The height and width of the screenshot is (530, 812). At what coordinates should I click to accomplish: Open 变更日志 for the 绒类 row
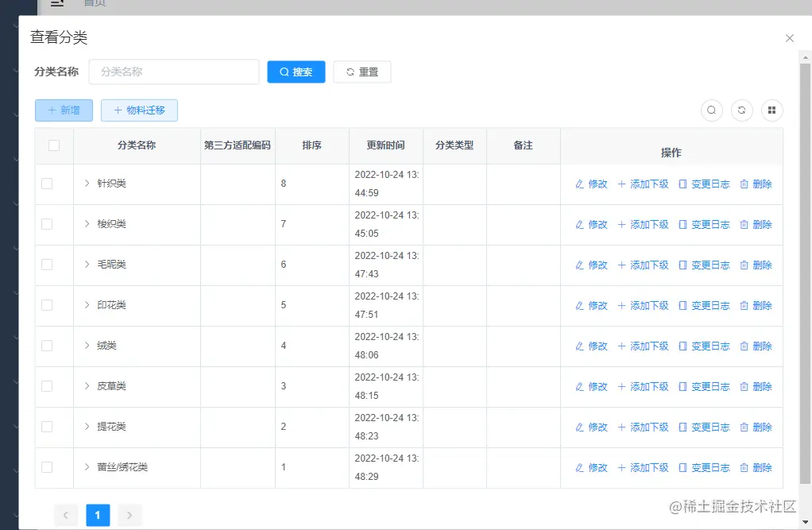click(704, 346)
